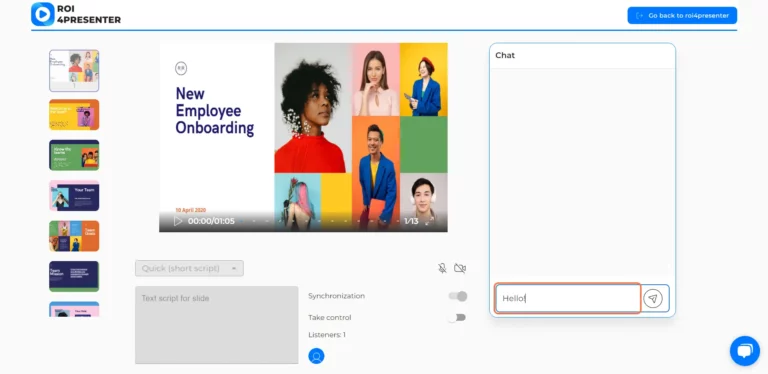This screenshot has width=768, height=374.
Task: Select the first slide thumbnail New Employee Onboarding
Action: coord(74,70)
